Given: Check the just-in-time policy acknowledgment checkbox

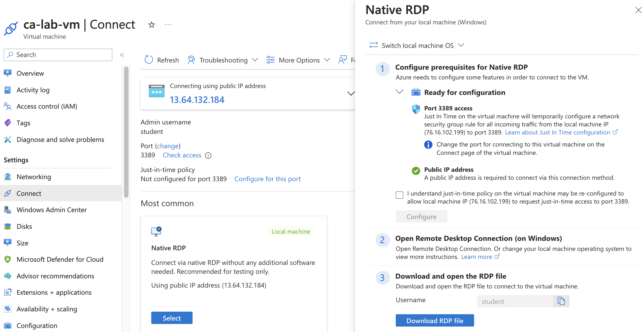Looking at the screenshot, I should [399, 195].
